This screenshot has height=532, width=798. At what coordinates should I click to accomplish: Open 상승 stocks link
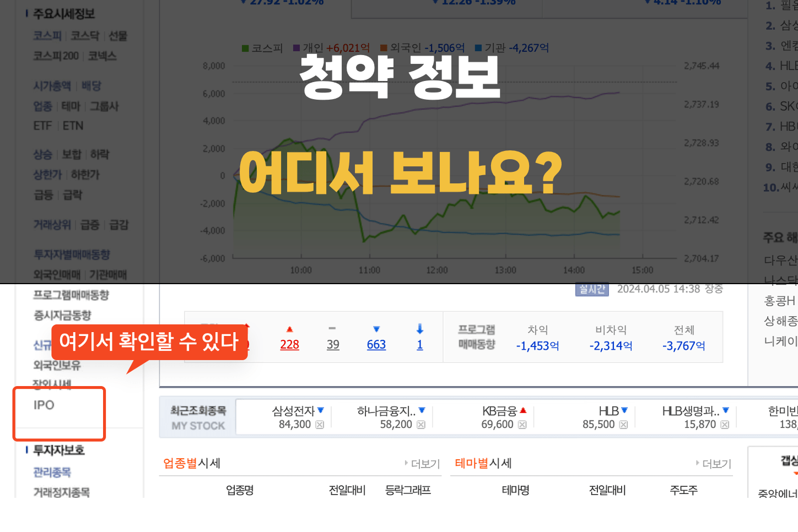click(x=43, y=155)
